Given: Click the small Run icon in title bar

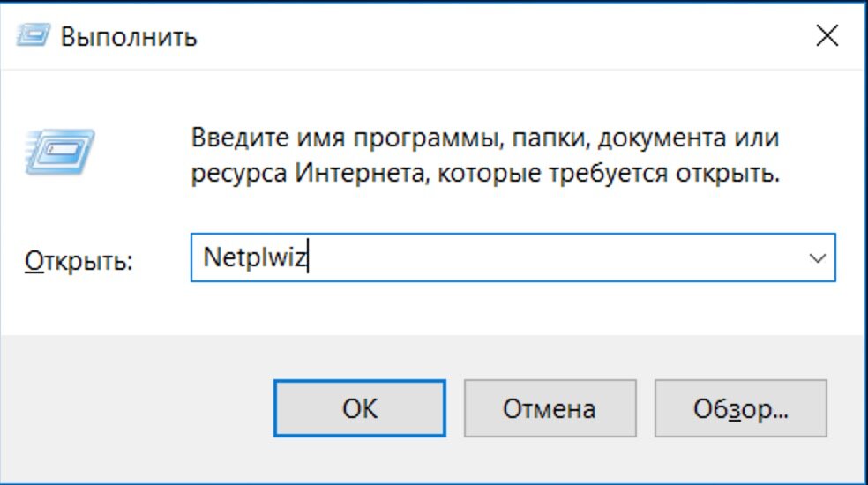Looking at the screenshot, I should point(34,36).
